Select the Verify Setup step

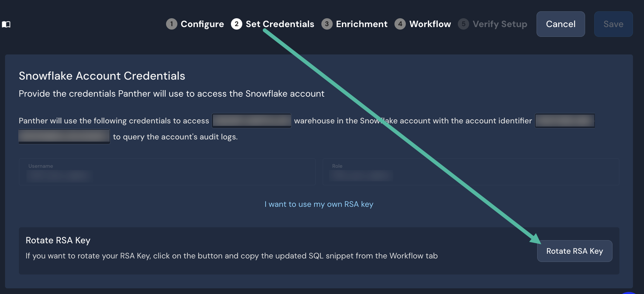coord(500,24)
